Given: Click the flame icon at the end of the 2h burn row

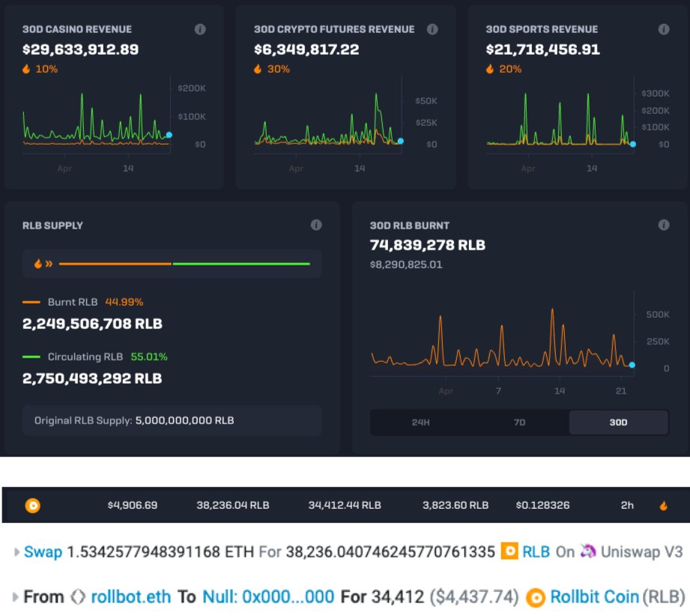Looking at the screenshot, I should (663, 506).
